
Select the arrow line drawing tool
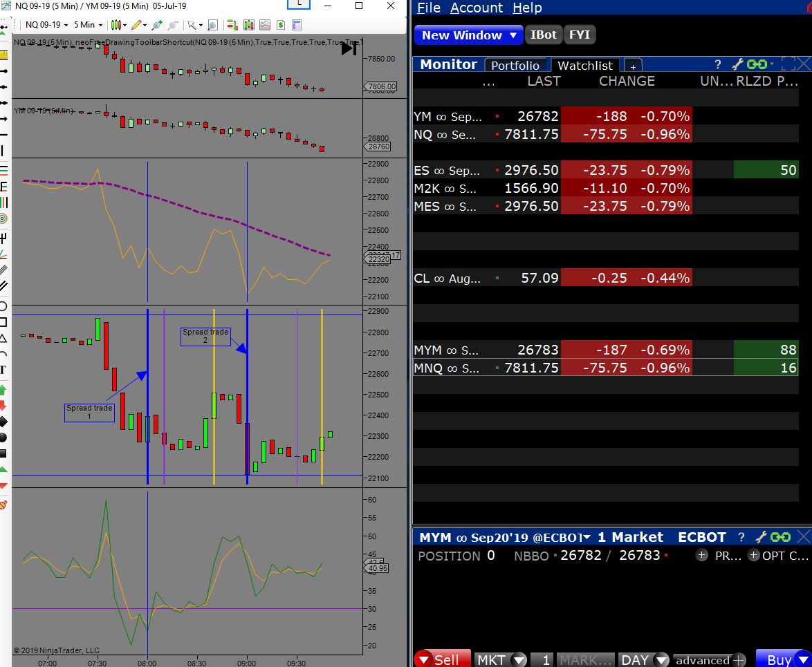tap(3, 118)
